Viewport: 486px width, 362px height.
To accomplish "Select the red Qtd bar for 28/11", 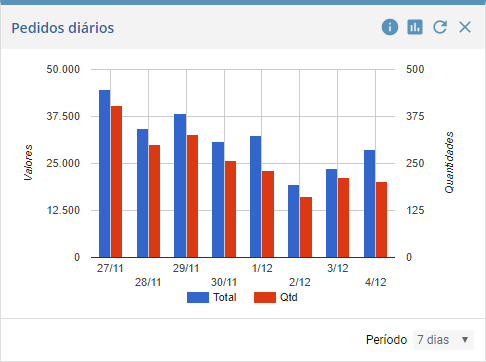I will 154,201.
